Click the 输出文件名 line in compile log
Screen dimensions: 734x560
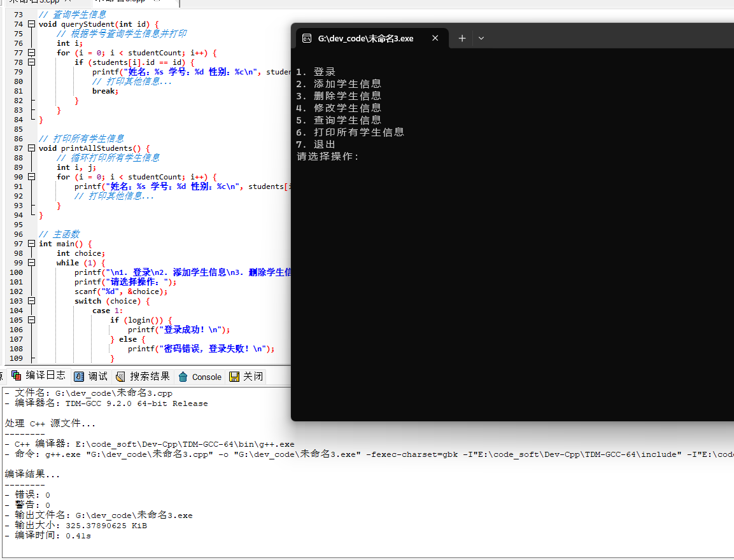click(x=99, y=515)
